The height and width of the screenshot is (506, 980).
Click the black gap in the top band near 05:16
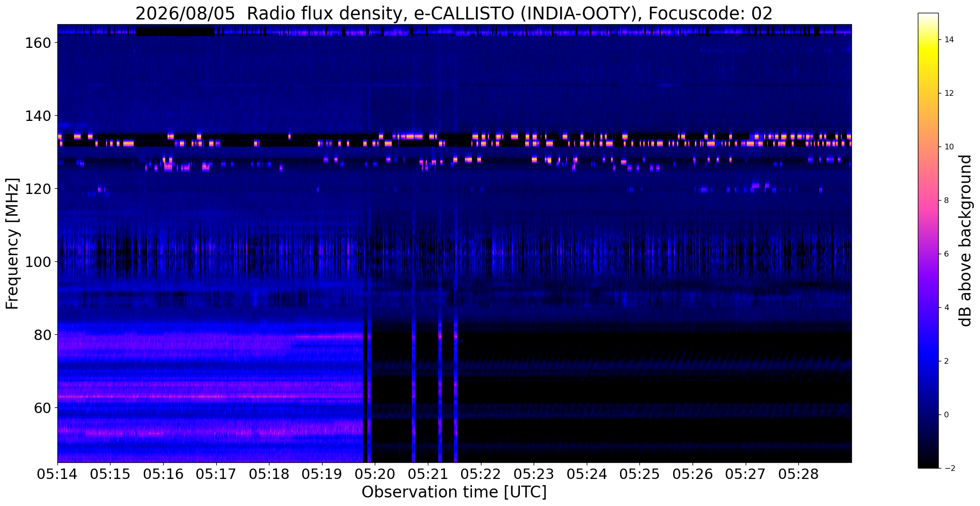175,32
